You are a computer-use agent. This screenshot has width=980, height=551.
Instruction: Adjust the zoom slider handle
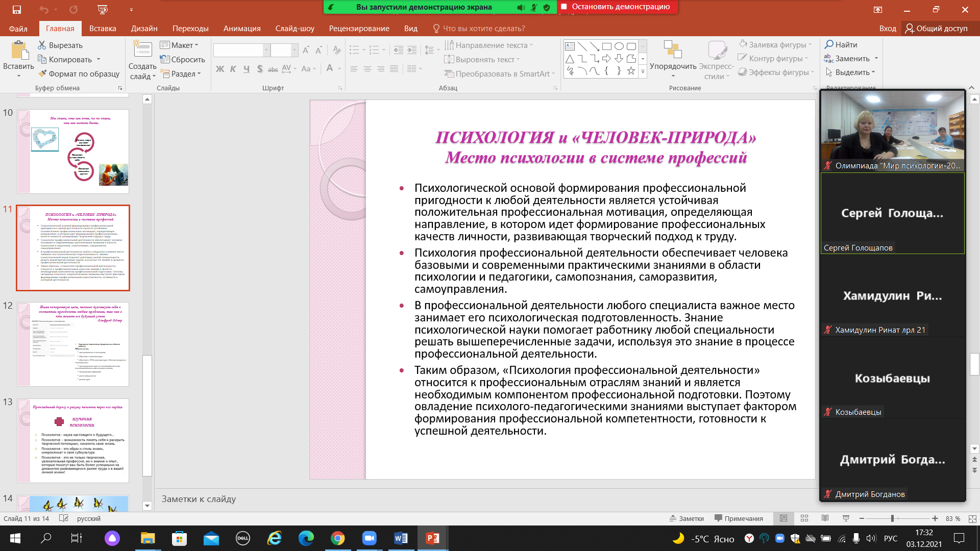click(892, 518)
